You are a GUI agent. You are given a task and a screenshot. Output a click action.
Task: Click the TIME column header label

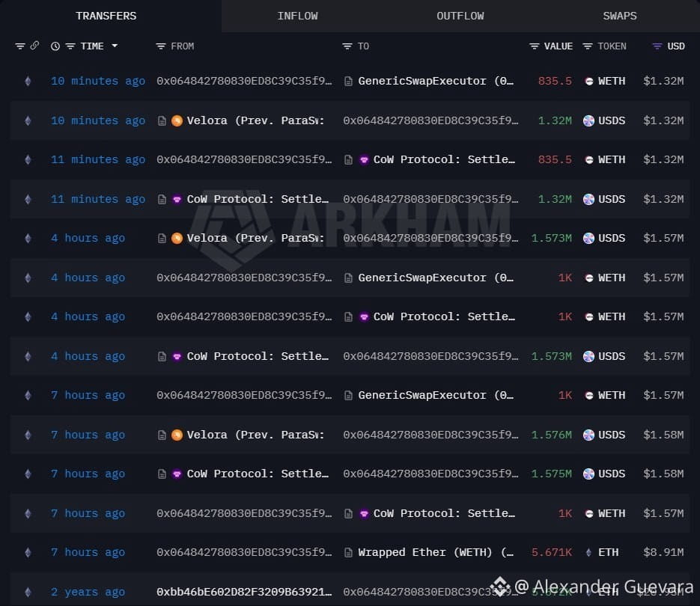pyautogui.click(x=92, y=46)
